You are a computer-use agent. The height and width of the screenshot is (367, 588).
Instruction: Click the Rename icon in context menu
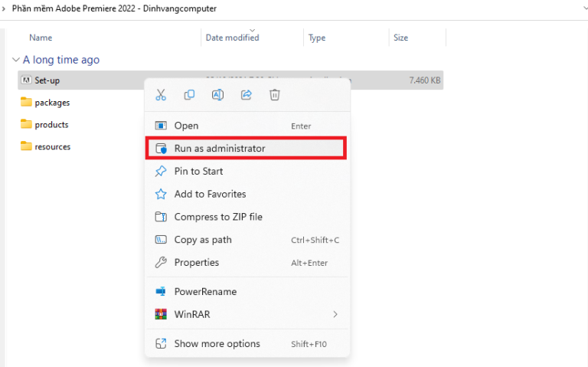tap(217, 95)
